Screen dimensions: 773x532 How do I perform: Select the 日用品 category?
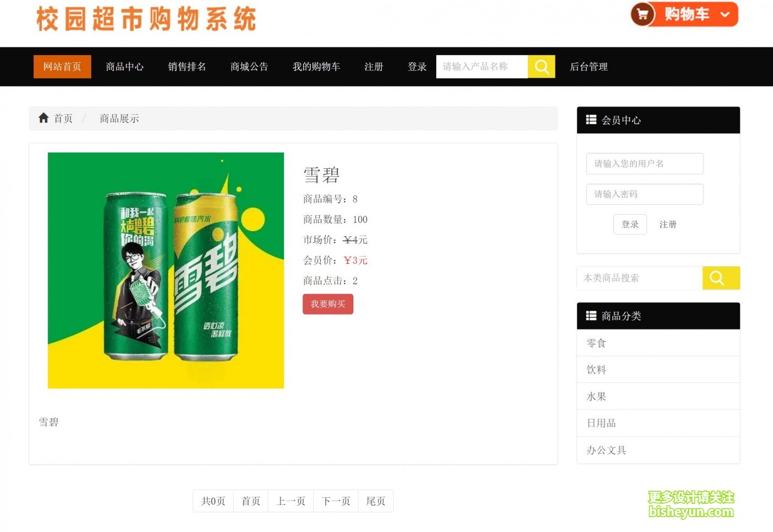[658, 423]
